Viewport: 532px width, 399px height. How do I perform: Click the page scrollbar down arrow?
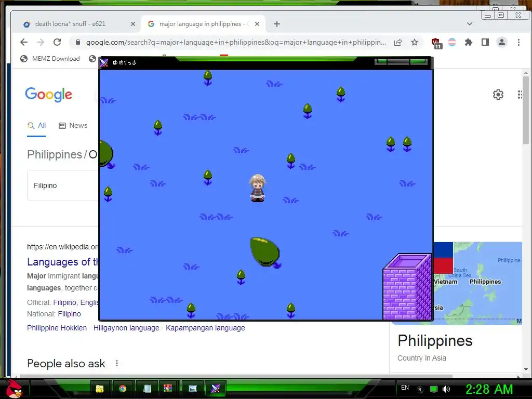(x=526, y=369)
